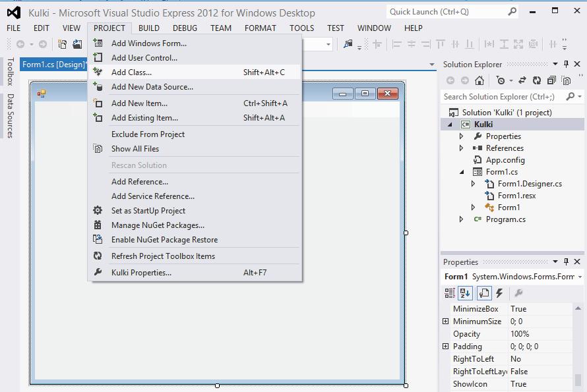
Task: Pin the Properties panel
Action: tap(566, 262)
